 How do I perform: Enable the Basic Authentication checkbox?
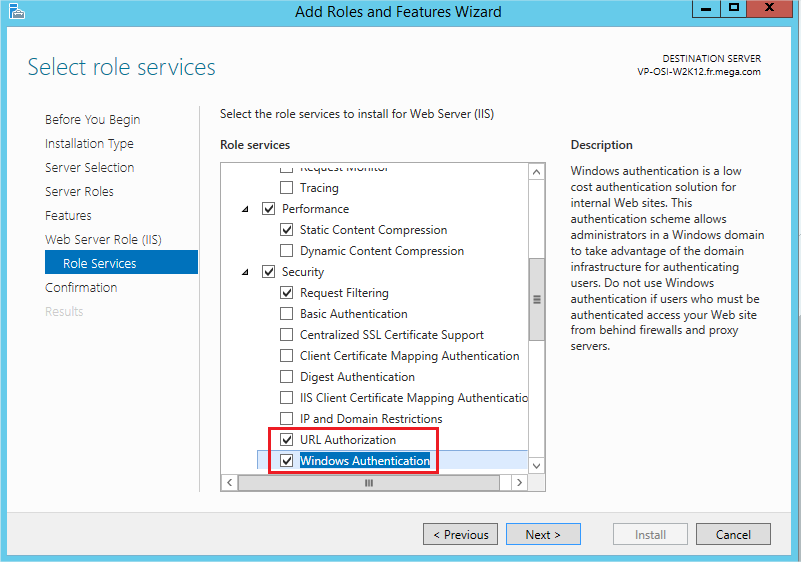tap(287, 314)
